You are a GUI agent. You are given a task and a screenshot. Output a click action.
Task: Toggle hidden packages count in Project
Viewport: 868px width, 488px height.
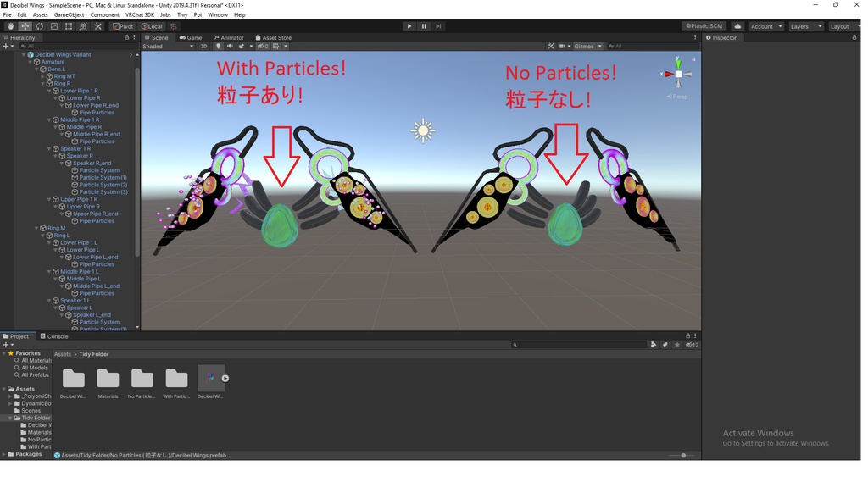pos(692,345)
